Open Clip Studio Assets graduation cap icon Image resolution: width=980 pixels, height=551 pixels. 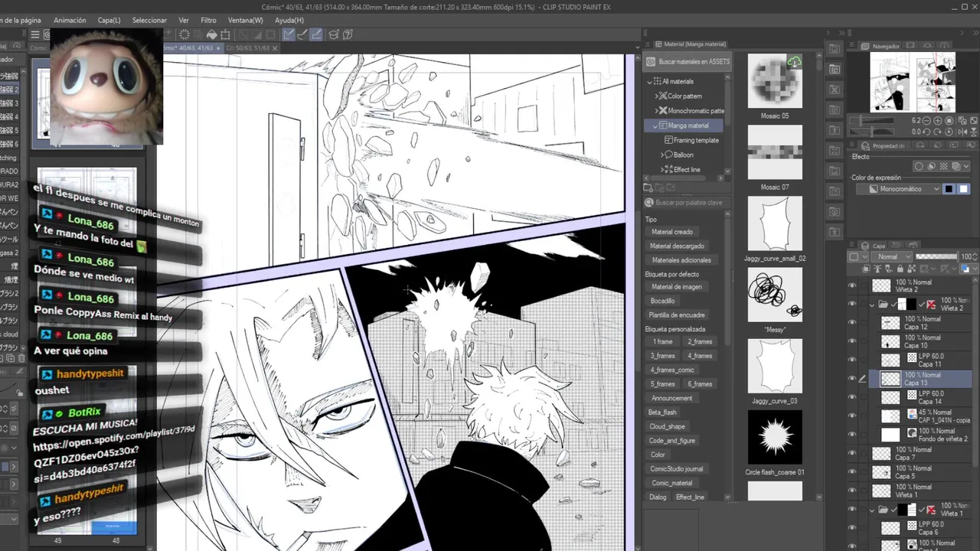(333, 34)
